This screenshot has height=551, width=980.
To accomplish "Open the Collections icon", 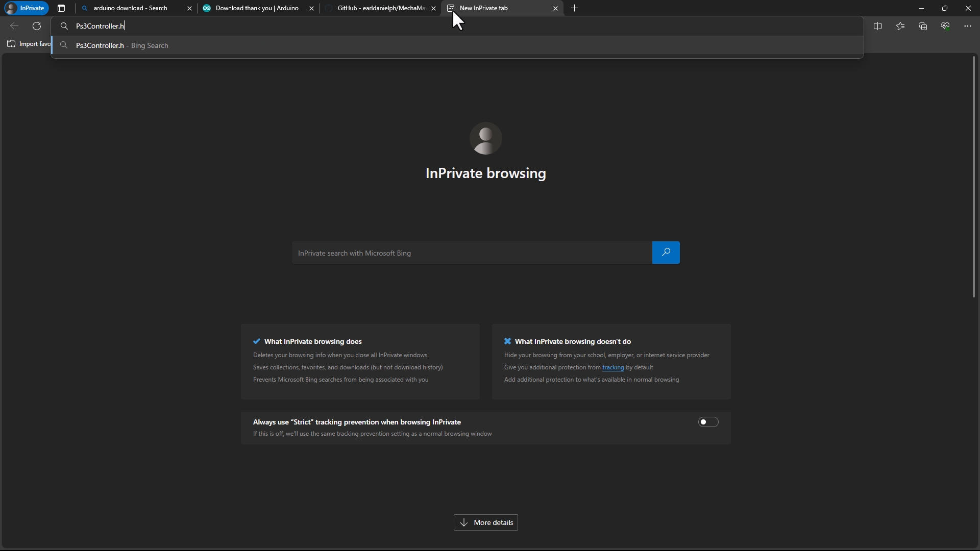I will (x=923, y=26).
